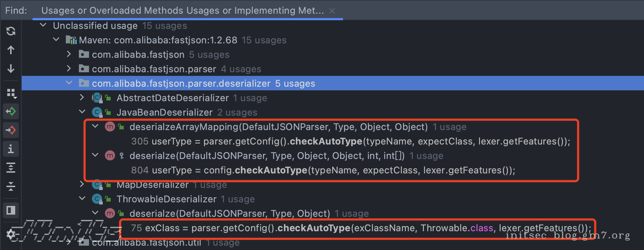Select the Usages or Overloaded Methods tab
Image resolution: width=644 pixels, height=250 pixels.
pos(182,10)
